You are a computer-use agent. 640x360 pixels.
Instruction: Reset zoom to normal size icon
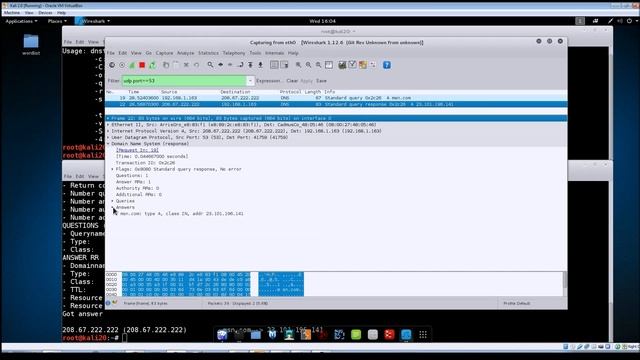coord(318,65)
